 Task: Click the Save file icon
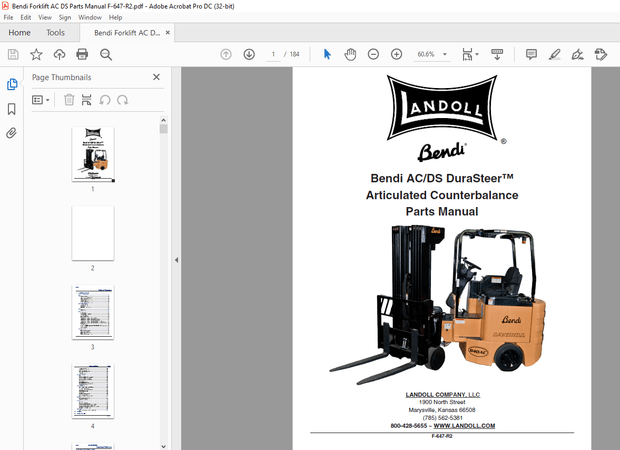[x=13, y=54]
